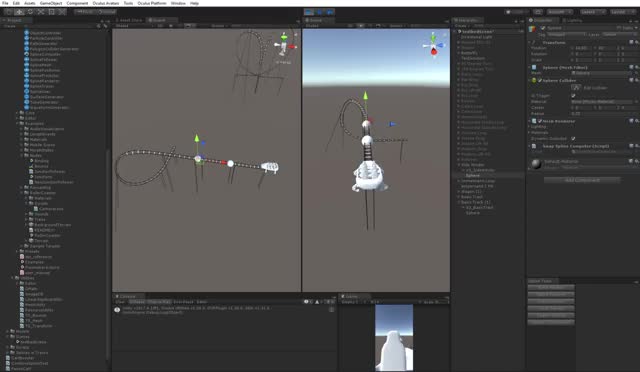The image size is (640, 372).
Task: Select the Hand tool in toolbar
Action: (x=9, y=12)
